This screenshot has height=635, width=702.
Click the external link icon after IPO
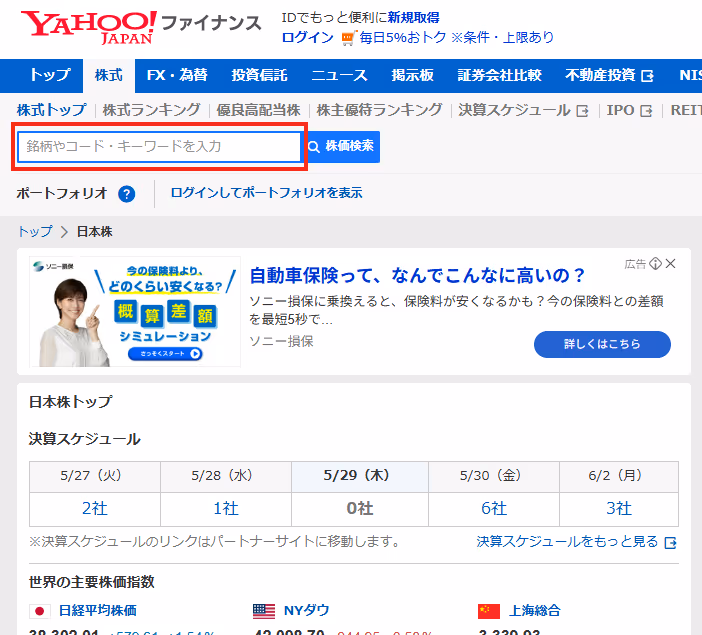tap(646, 111)
